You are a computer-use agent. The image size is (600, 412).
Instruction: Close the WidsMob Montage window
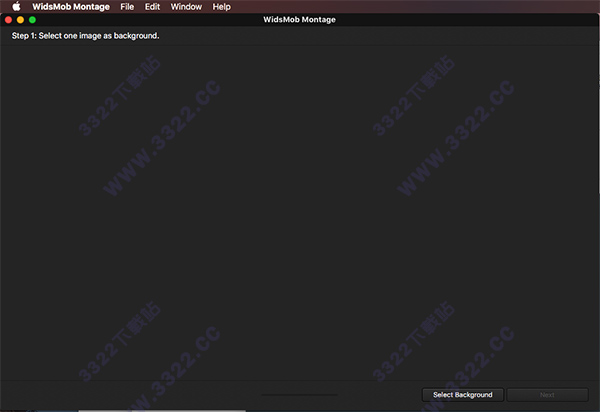[x=8, y=20]
